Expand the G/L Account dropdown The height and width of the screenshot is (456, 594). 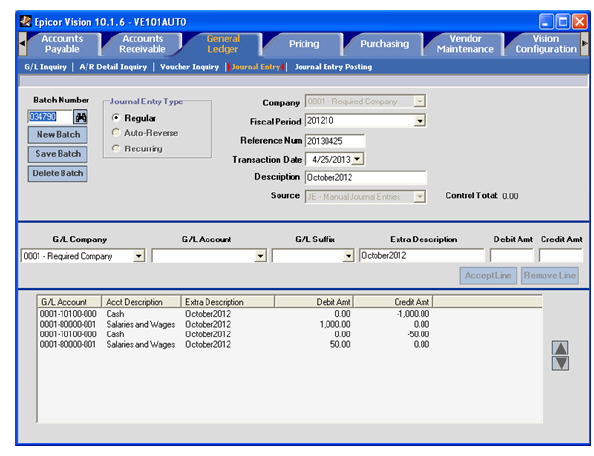pyautogui.click(x=260, y=256)
